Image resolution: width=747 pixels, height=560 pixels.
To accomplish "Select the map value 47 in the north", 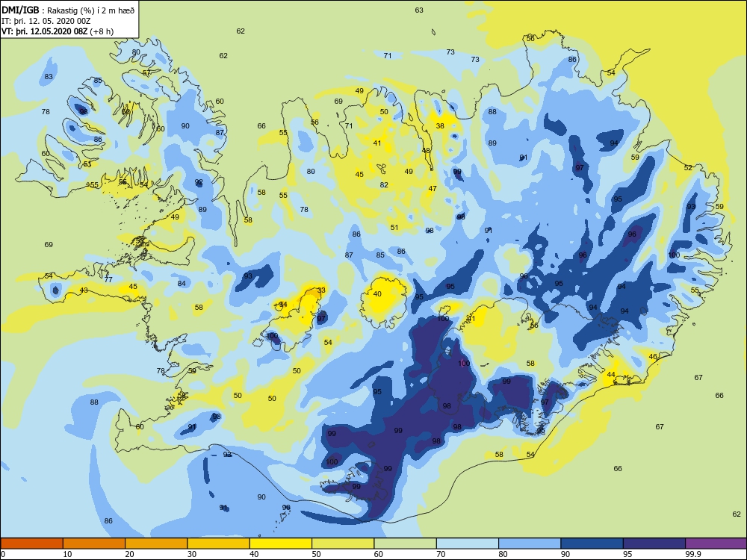I will coord(433,189).
